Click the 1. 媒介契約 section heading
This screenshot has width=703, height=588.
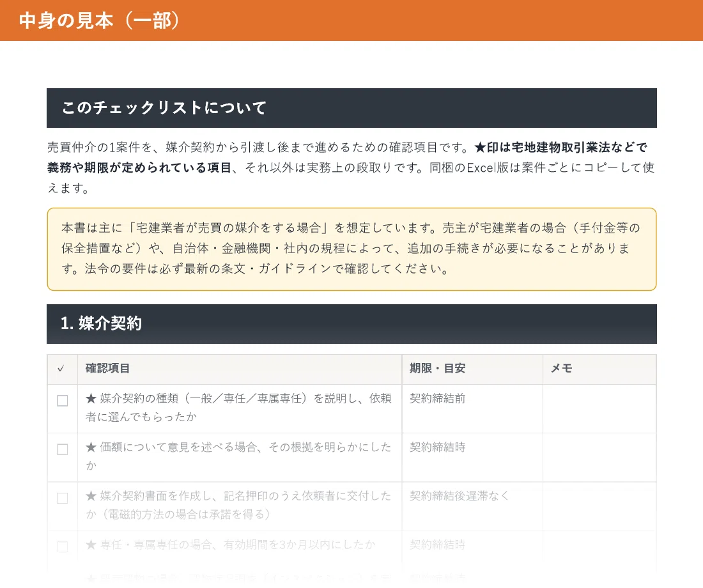click(x=101, y=323)
